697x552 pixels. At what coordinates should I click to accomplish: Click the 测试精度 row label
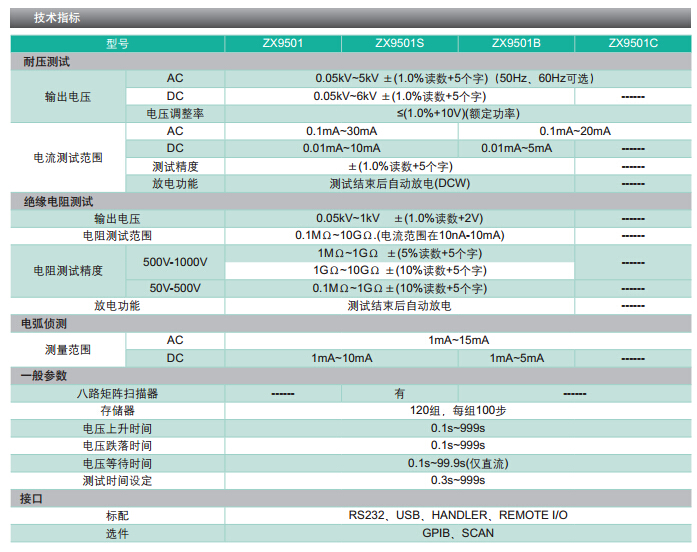coord(175,166)
